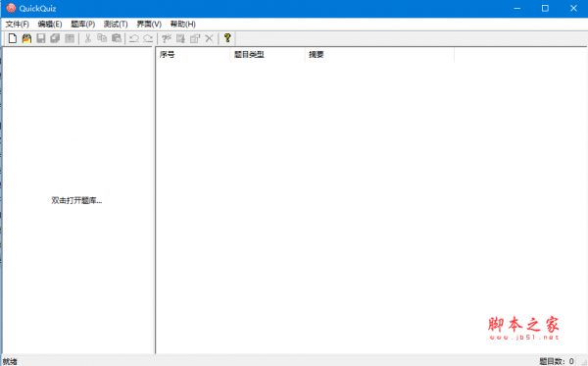Close the QuickQuiz window
Screen dimensions: 588x366
click(573, 8)
